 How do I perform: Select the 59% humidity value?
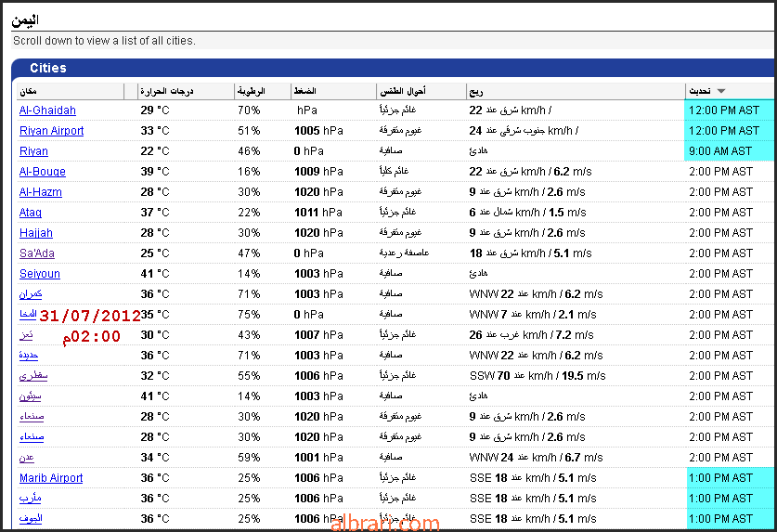(251, 457)
